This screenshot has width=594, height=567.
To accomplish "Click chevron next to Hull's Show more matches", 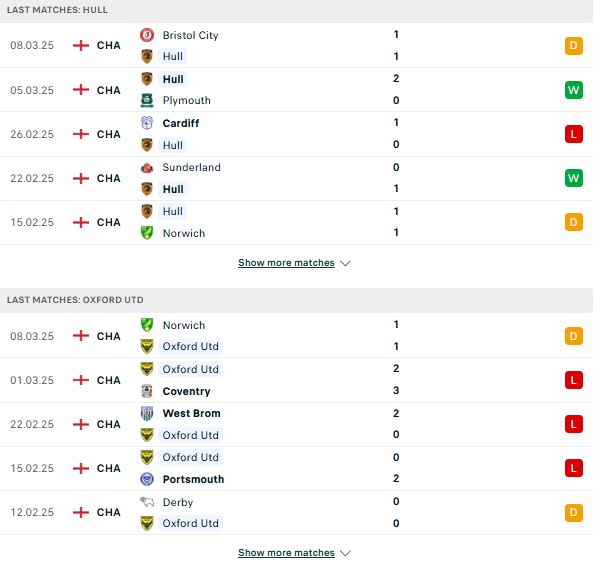I will point(345,263).
